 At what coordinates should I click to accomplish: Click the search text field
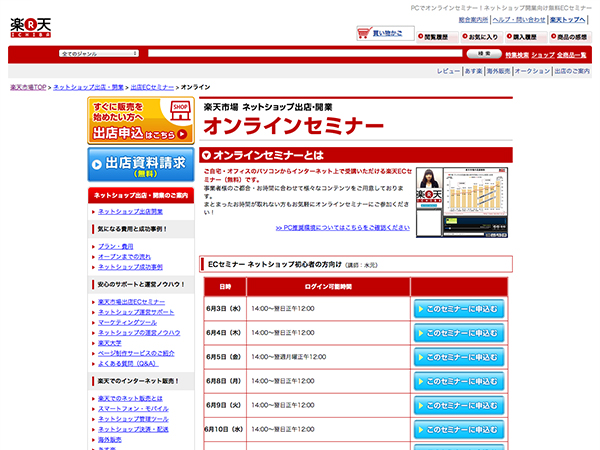(x=305, y=53)
